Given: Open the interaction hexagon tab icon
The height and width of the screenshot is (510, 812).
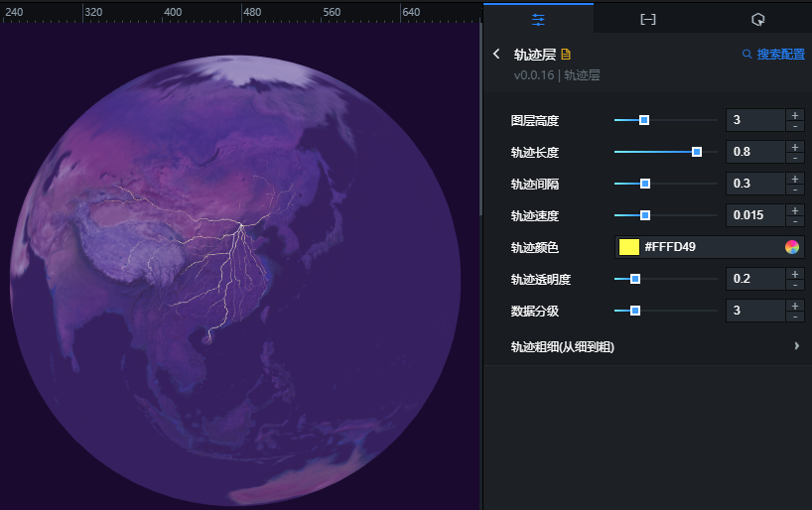Looking at the screenshot, I should [x=757, y=20].
